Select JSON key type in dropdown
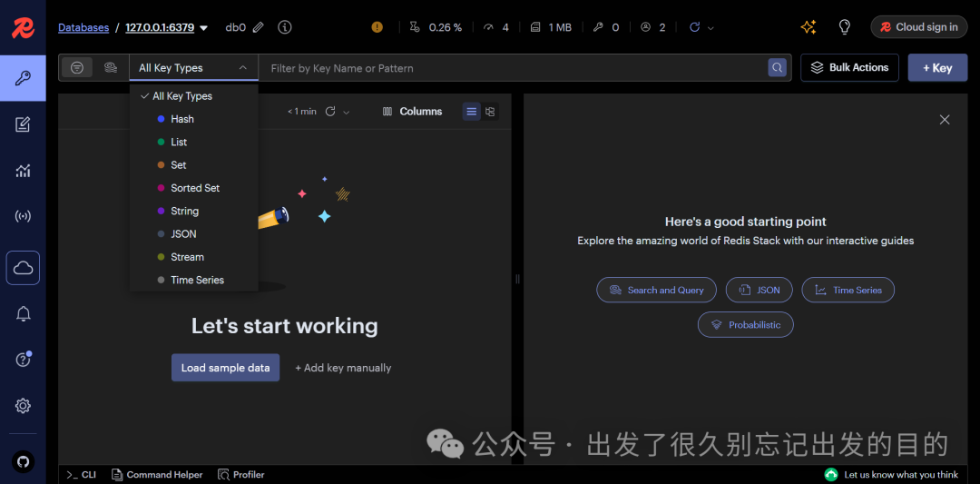Viewport: 980px width, 484px height. [x=194, y=234]
